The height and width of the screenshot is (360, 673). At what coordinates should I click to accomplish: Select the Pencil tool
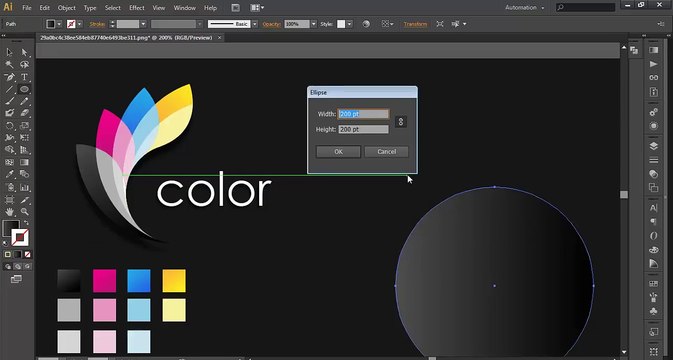pos(24,101)
